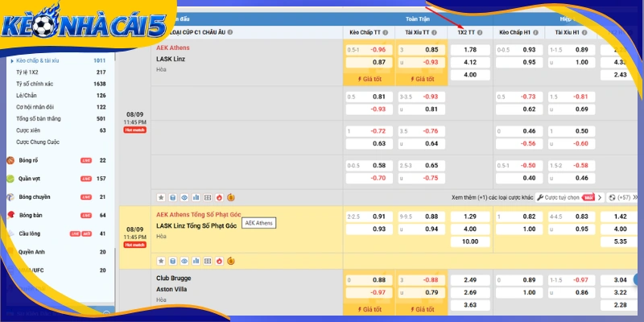Select corner 1X2 draw odds 10.00
This screenshot has width=644, height=322.
[470, 242]
